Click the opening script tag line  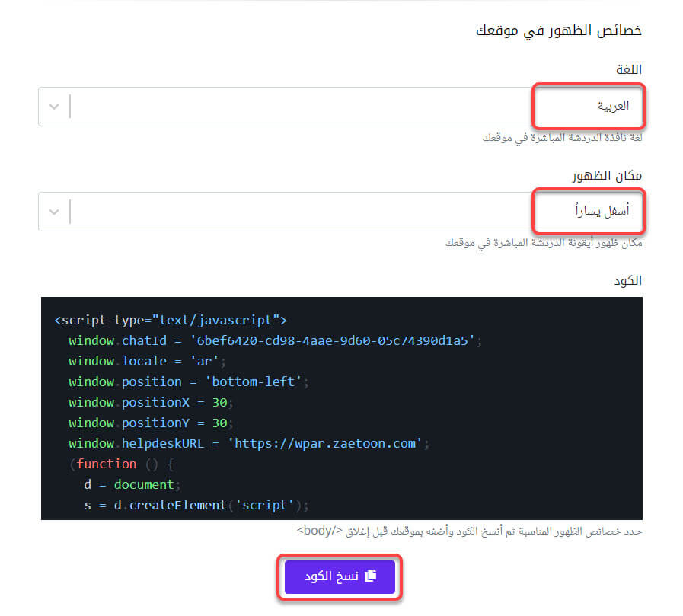170,320
